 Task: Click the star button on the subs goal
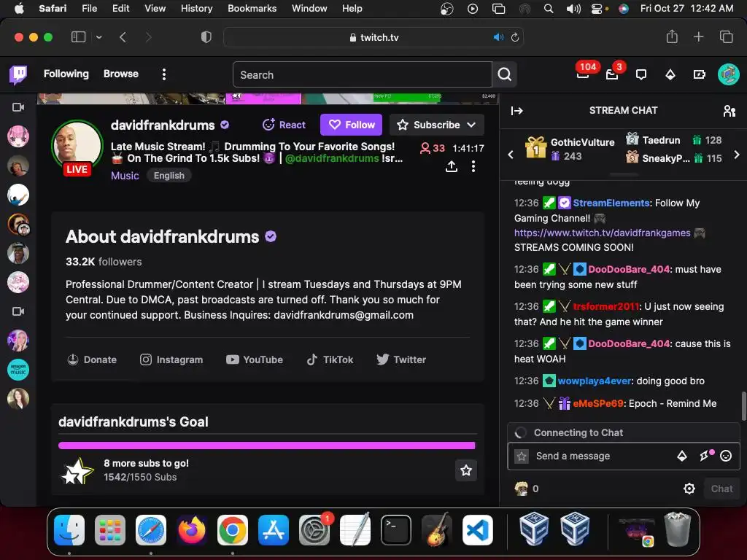(x=466, y=470)
